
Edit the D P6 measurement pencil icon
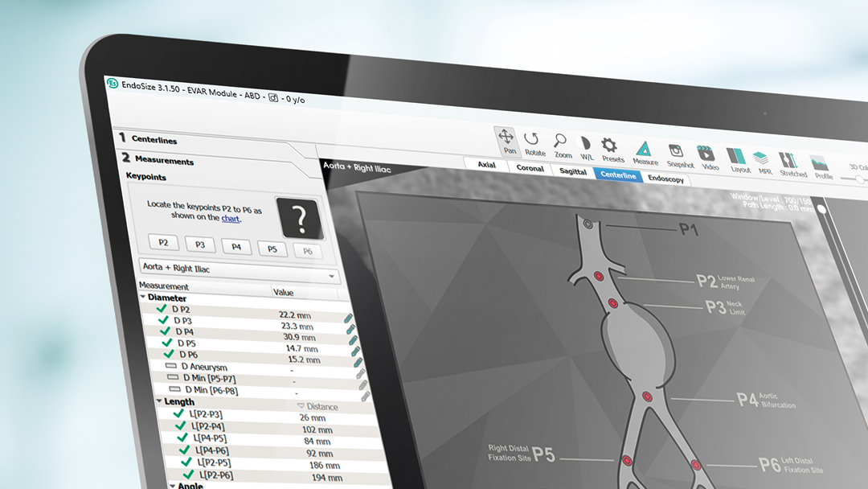tap(358, 363)
